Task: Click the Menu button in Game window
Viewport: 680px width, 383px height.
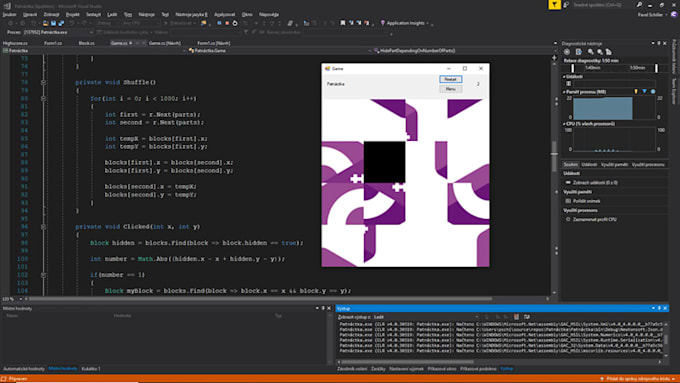Action: pos(451,88)
